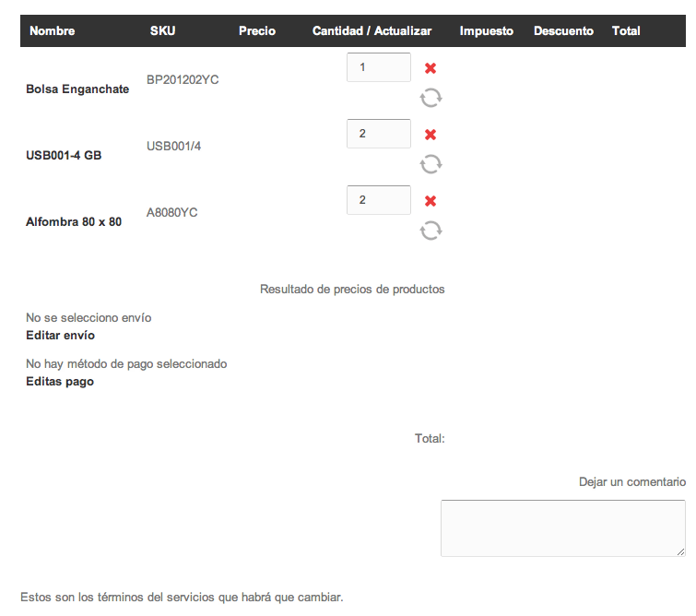Refresh quantity for Alfombra 80 x 80
Viewport: 696px width, 616px height.
coord(431,231)
